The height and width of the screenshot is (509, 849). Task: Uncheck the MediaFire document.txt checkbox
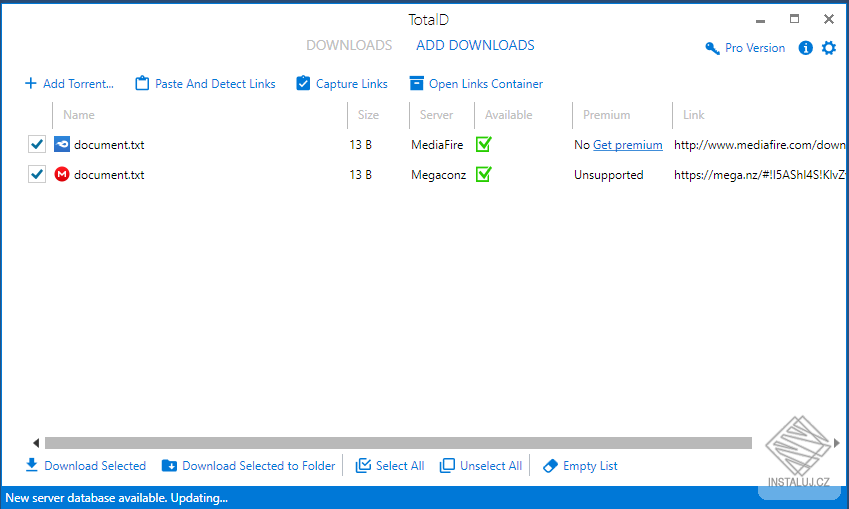37,144
